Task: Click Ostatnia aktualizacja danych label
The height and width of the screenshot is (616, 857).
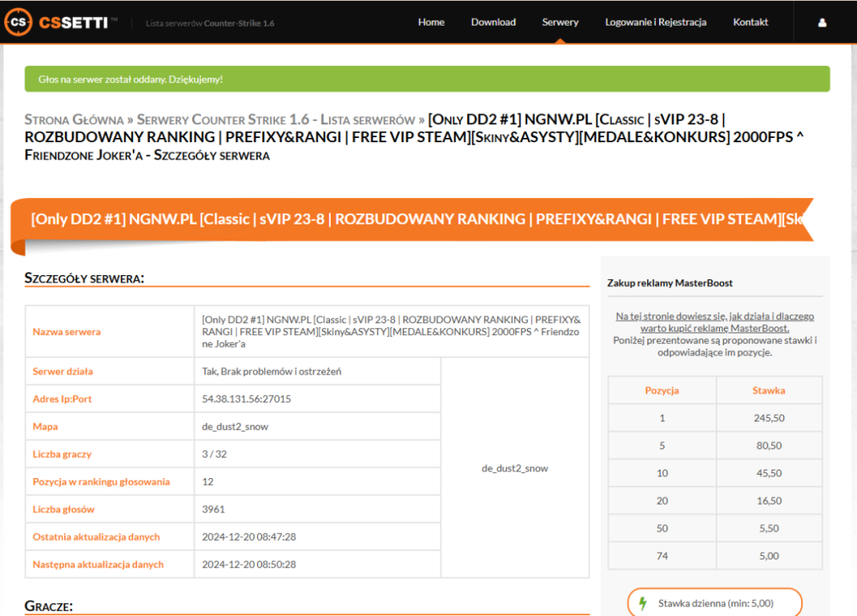Action: pos(96,536)
